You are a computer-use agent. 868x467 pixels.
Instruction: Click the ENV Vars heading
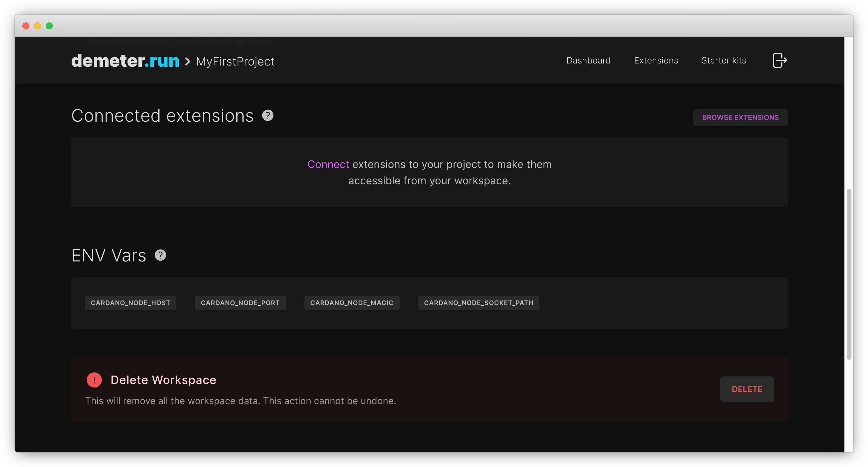point(109,255)
